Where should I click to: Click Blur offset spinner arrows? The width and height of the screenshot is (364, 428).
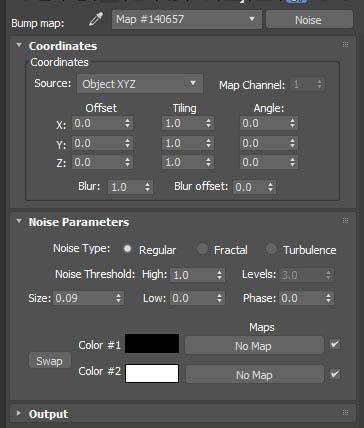[271, 187]
